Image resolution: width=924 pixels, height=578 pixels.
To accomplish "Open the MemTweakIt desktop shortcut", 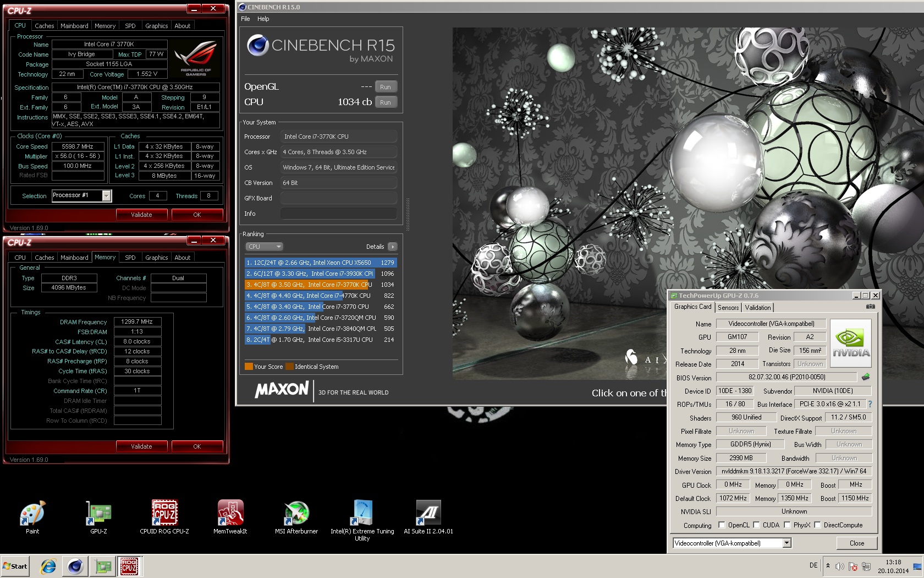I will pyautogui.click(x=230, y=517).
